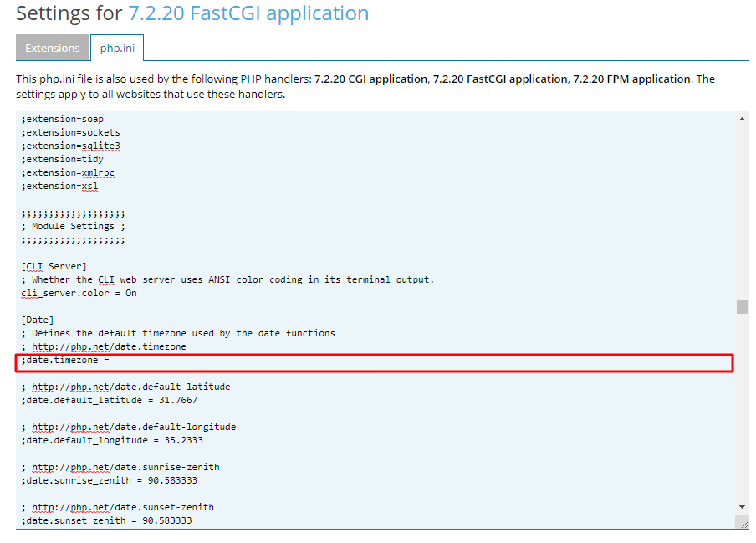
Task: Click the textarea resize handle
Action: 743,521
